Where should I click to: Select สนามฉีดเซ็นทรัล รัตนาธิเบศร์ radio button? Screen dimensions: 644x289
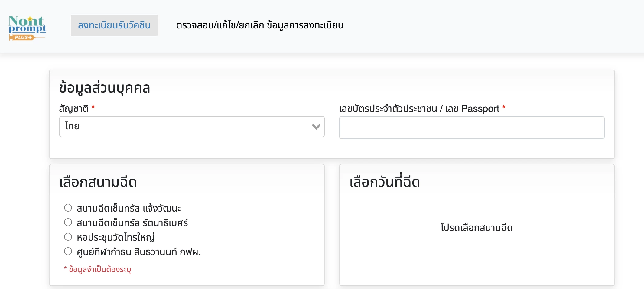click(68, 222)
